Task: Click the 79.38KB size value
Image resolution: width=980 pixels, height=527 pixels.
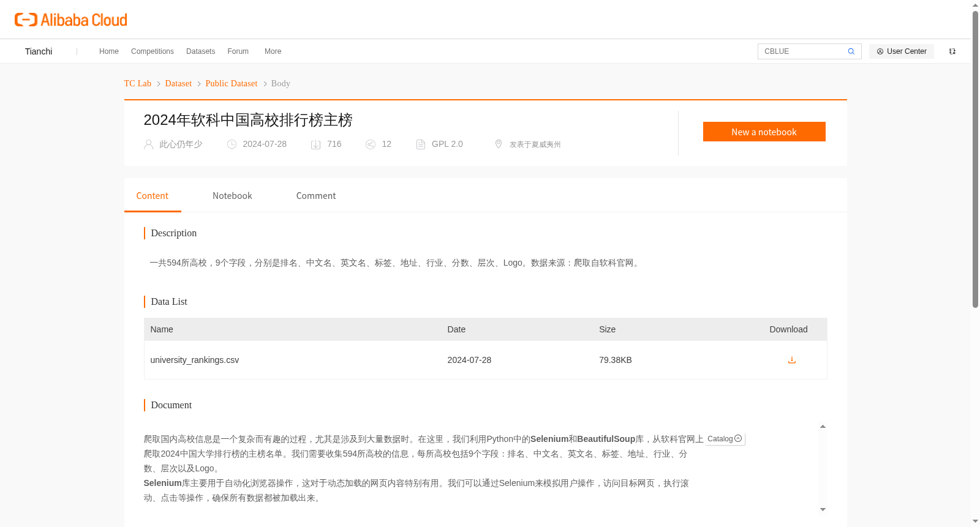Action: pyautogui.click(x=616, y=360)
